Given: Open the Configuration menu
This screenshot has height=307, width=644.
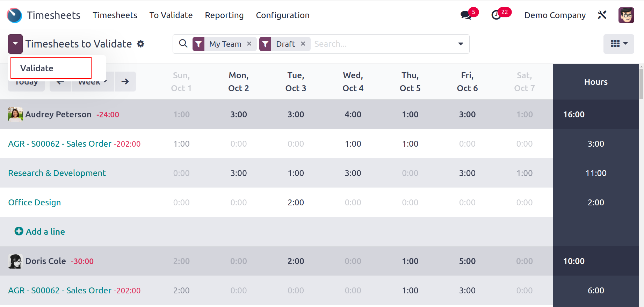Looking at the screenshot, I should click(x=282, y=15).
